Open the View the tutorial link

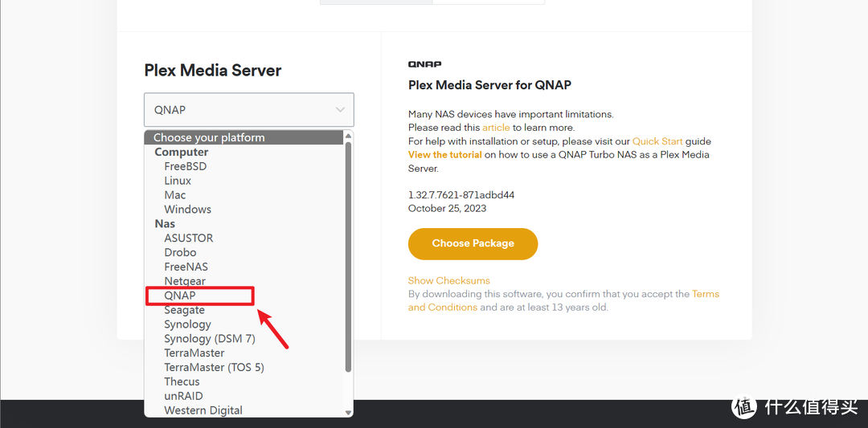(445, 155)
